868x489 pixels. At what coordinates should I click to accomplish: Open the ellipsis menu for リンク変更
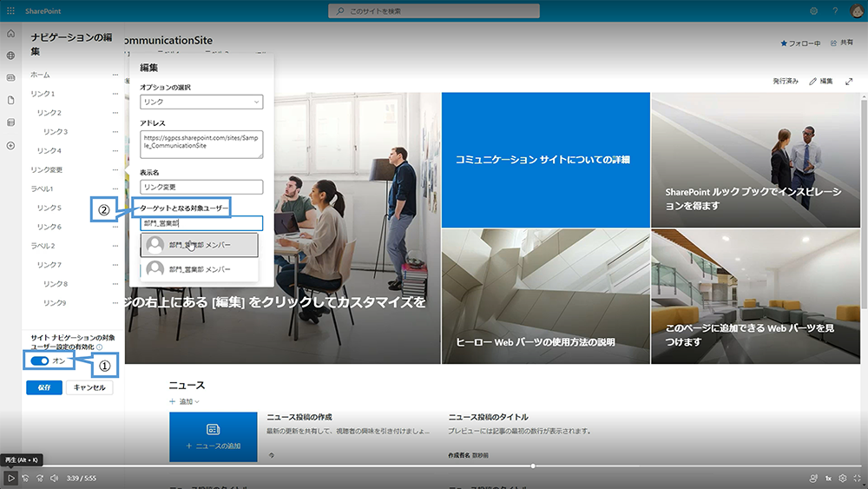[115, 169]
